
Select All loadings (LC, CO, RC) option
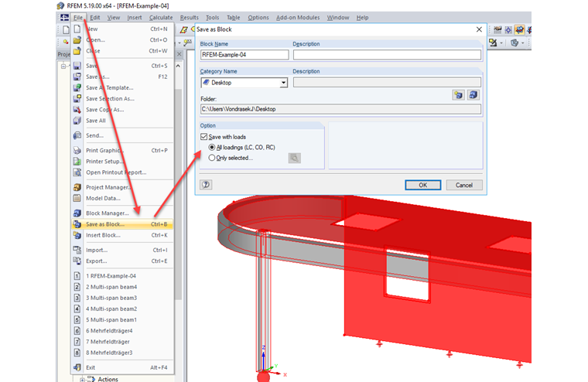(212, 148)
